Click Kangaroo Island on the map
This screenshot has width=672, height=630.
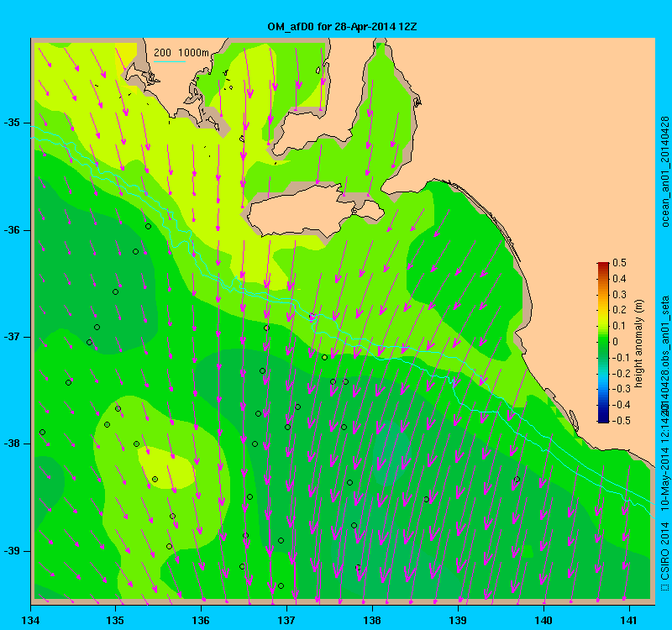315,211
